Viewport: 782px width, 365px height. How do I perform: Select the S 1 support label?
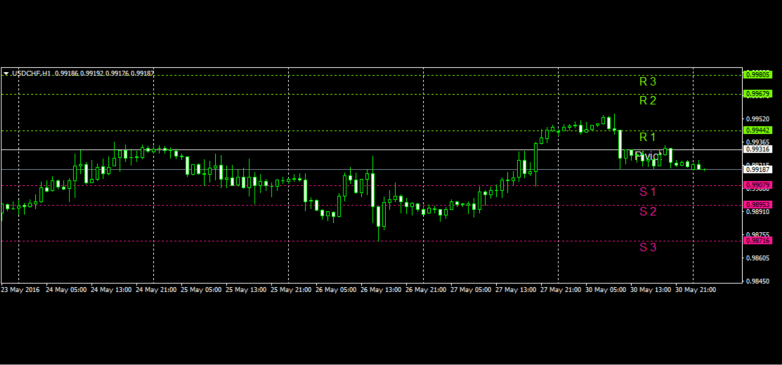[x=648, y=191]
